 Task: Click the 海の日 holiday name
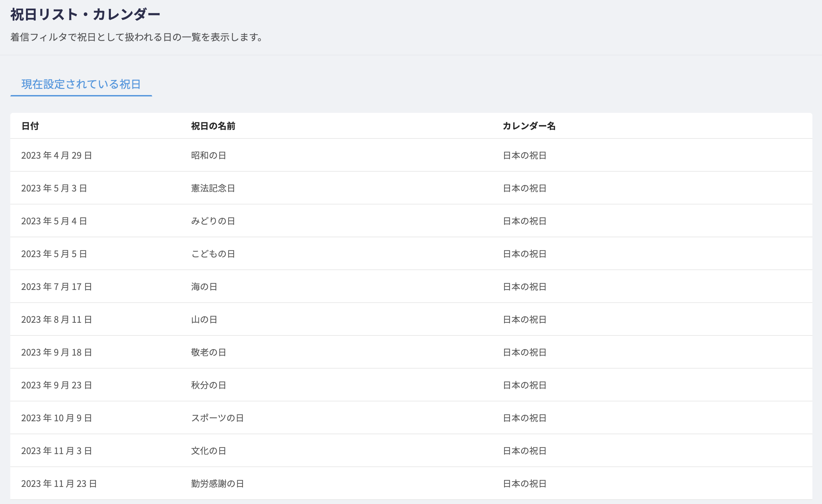(204, 287)
